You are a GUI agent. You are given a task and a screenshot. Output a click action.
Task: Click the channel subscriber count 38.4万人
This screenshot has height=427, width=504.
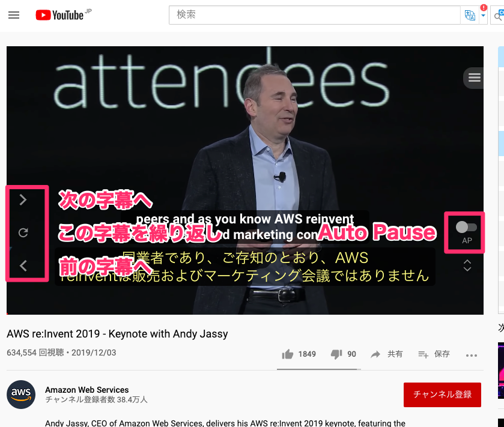pyautogui.click(x=96, y=399)
